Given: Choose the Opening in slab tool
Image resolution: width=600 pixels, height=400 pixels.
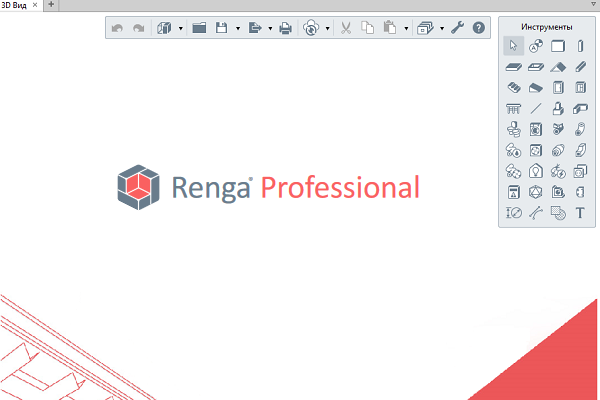Looking at the screenshot, I should 536,67.
